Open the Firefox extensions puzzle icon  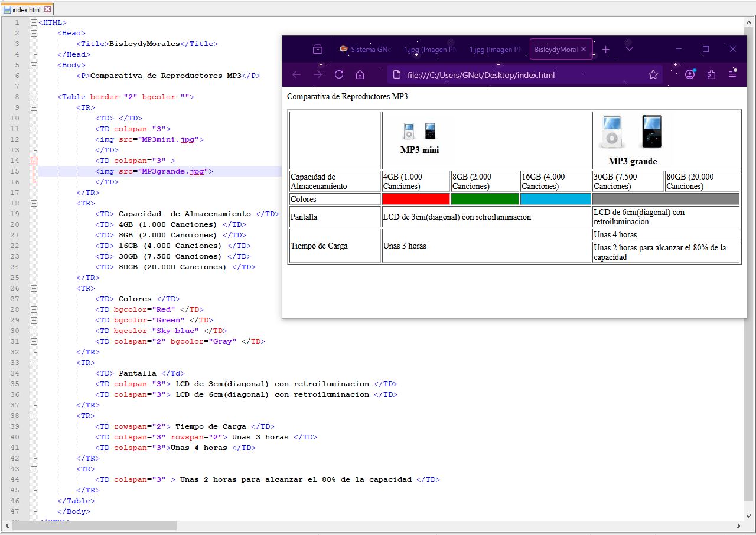point(711,74)
